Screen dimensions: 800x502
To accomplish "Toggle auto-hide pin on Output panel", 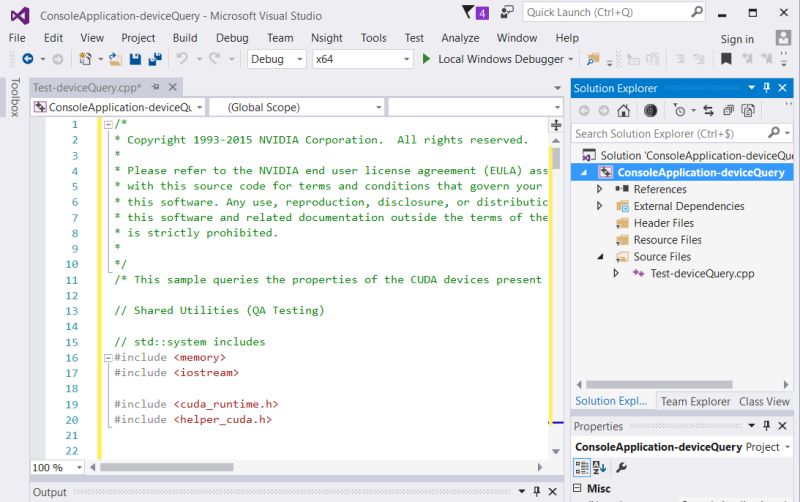I will (536, 491).
